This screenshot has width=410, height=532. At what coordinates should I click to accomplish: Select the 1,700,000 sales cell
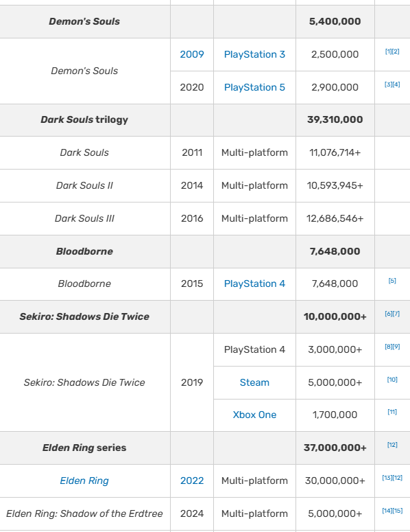(335, 415)
